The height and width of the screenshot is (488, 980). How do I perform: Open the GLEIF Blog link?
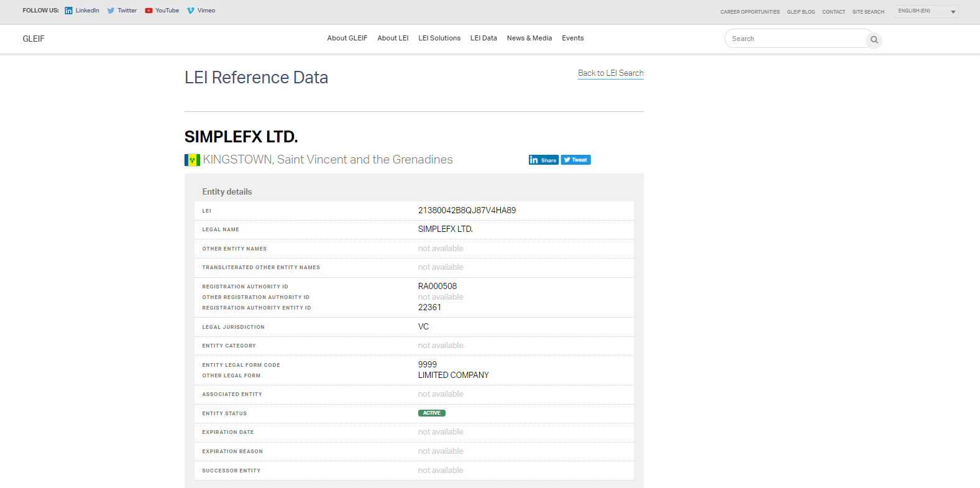[x=801, y=12]
